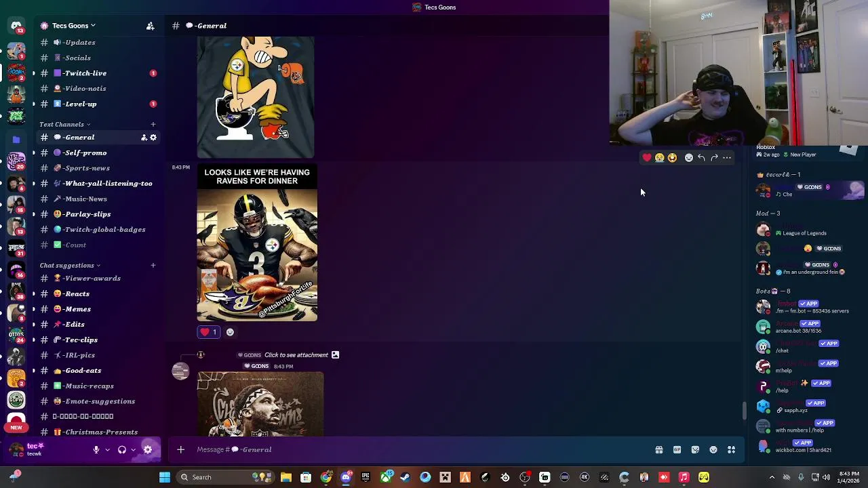Select bot with status "sapph.xyz"
Screen dimensions: 868x488
(x=807, y=406)
